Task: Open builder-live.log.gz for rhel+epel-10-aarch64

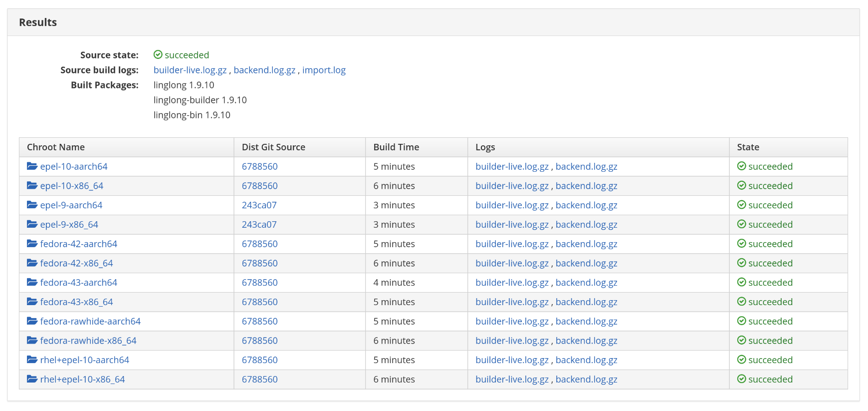Action: click(x=512, y=360)
